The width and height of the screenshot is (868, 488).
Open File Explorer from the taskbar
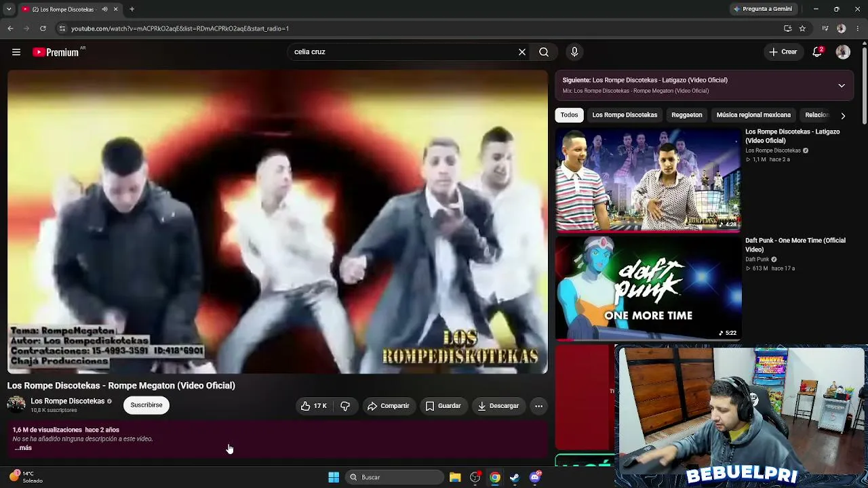[455, 477]
